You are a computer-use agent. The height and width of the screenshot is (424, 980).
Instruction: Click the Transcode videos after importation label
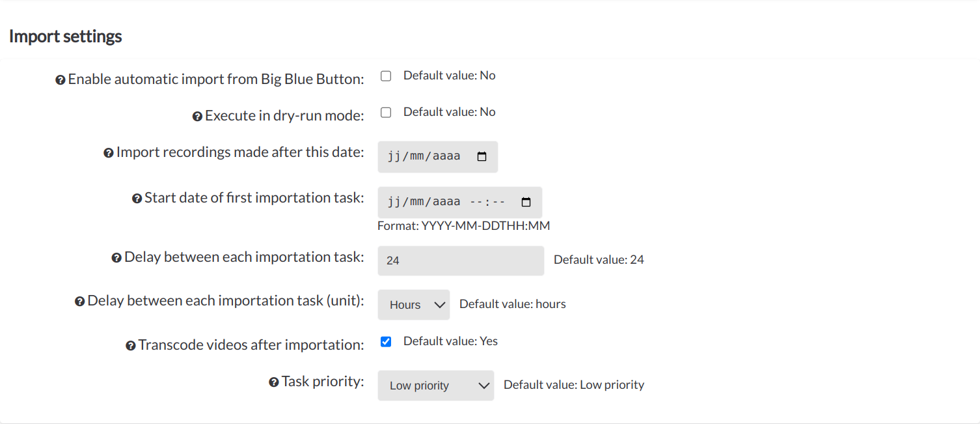pos(251,345)
